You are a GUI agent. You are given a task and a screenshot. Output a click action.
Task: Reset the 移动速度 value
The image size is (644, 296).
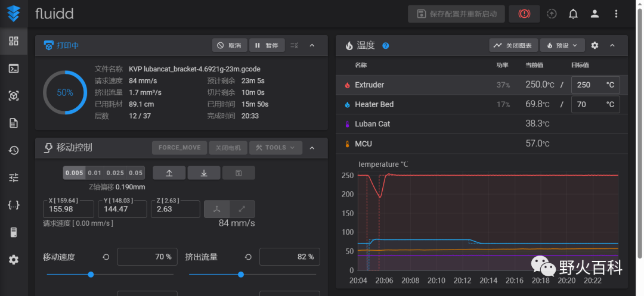106,257
